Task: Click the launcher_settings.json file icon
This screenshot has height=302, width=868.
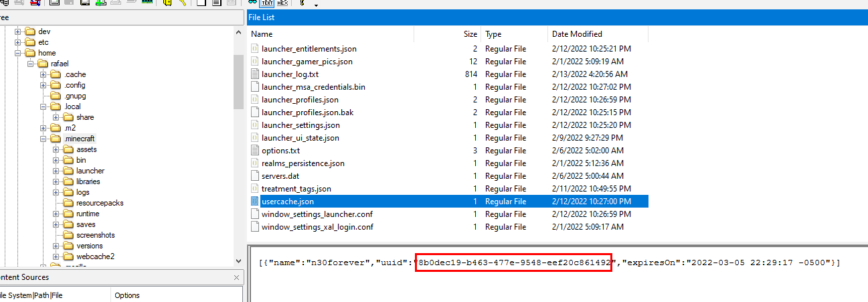Action: click(x=254, y=125)
